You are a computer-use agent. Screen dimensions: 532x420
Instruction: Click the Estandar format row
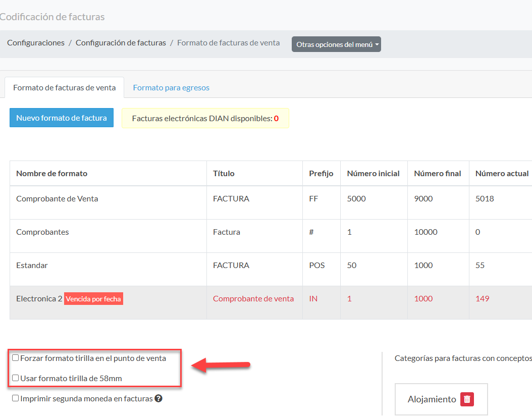click(32, 266)
